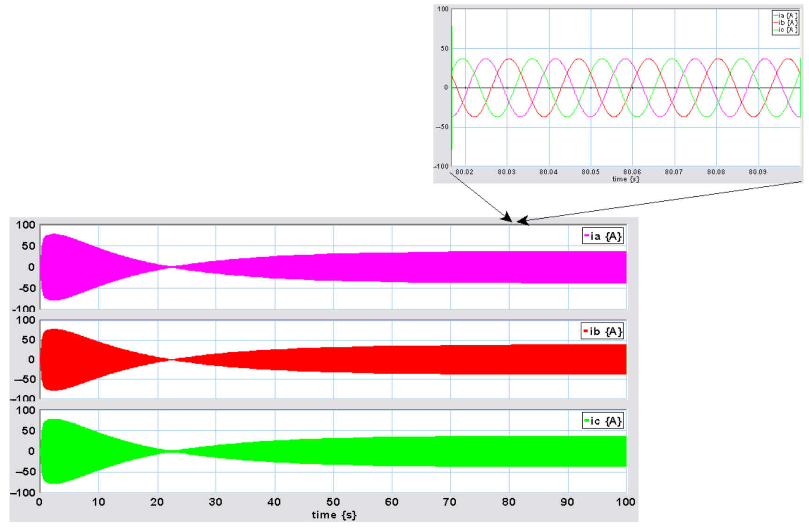The height and width of the screenshot is (532, 809).
Task: Click the right arrowhead pointing at the main plot
Action: [522, 221]
